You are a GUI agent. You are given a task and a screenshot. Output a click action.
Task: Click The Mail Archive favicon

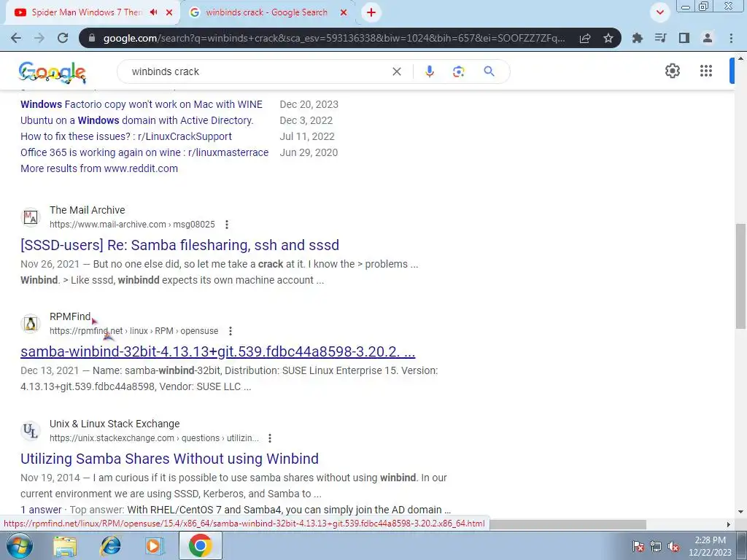coord(31,217)
